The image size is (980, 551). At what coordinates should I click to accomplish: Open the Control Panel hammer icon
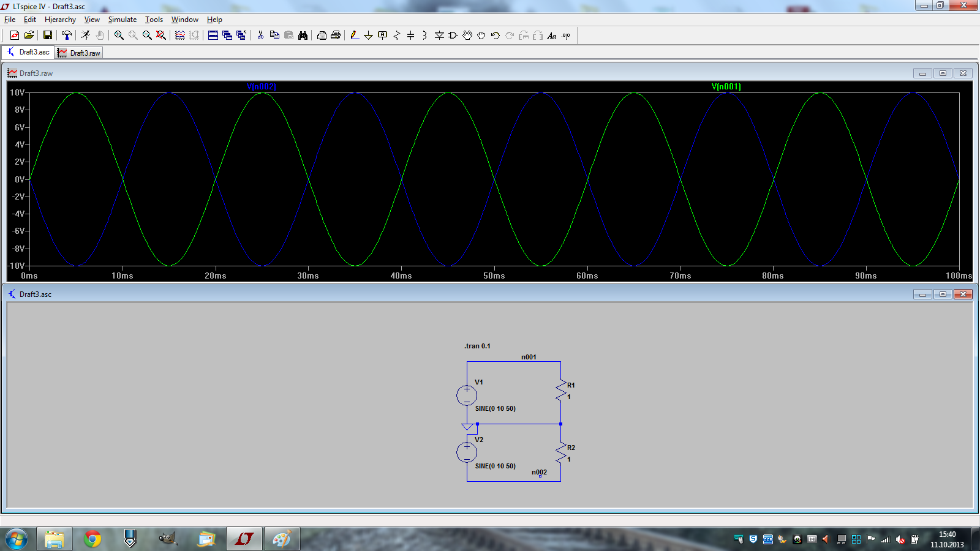(67, 36)
